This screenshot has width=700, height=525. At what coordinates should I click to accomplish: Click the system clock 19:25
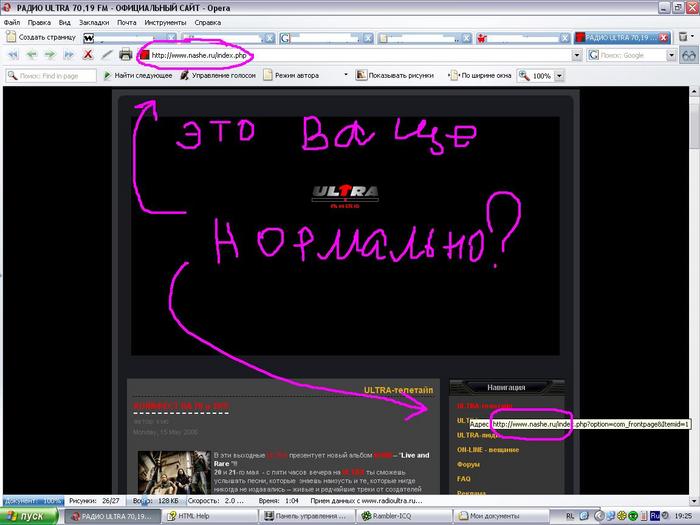tap(683, 516)
